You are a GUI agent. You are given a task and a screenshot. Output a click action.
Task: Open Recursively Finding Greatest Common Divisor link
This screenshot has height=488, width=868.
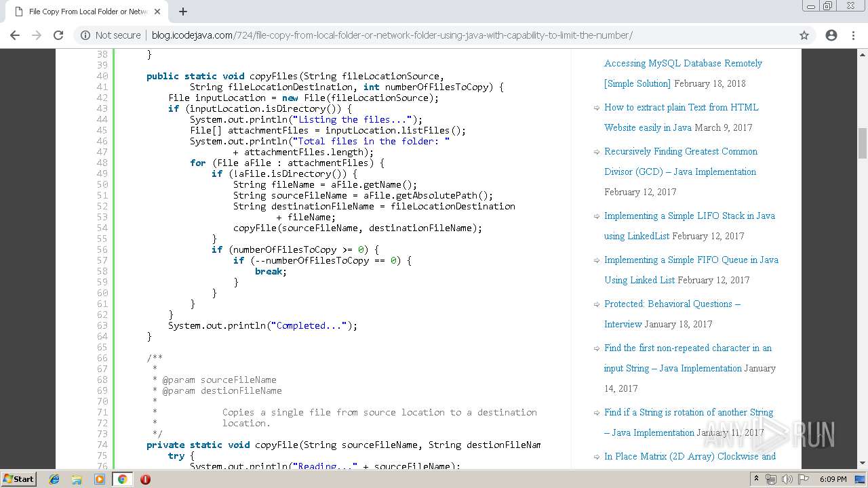[681, 161]
